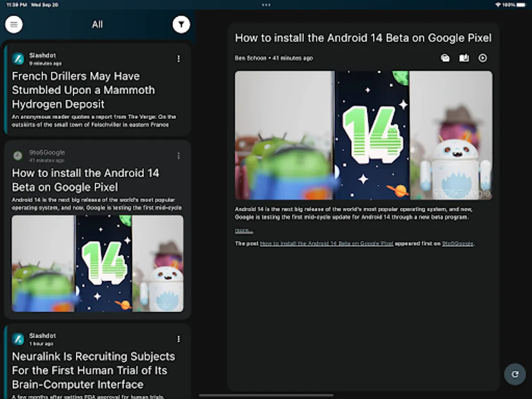532x399 pixels.
Task: Click 9to5Google feed icon on article card
Action: tap(18, 156)
